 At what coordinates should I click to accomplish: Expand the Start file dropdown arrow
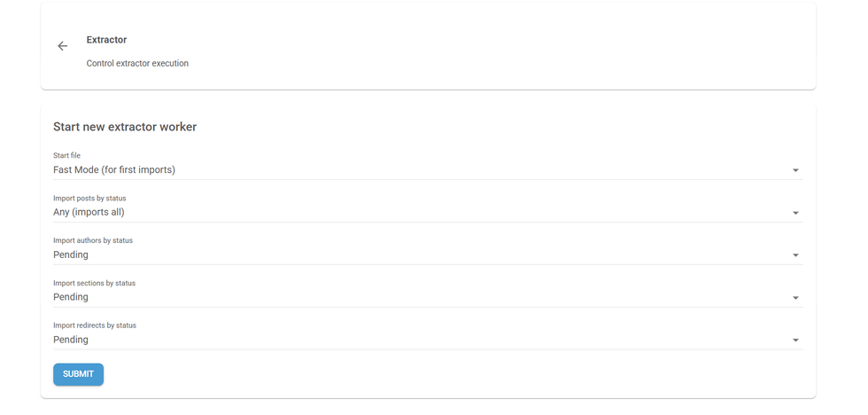point(795,170)
